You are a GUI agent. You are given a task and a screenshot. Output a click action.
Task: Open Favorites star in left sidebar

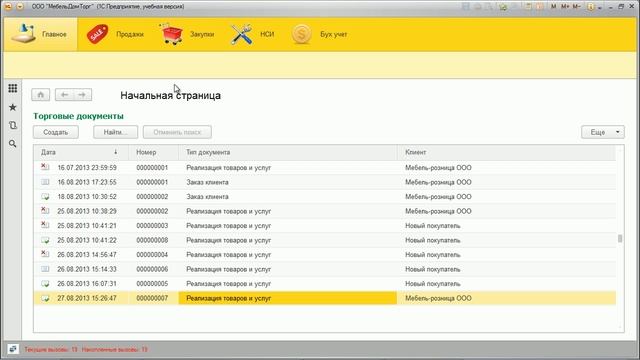pos(13,107)
